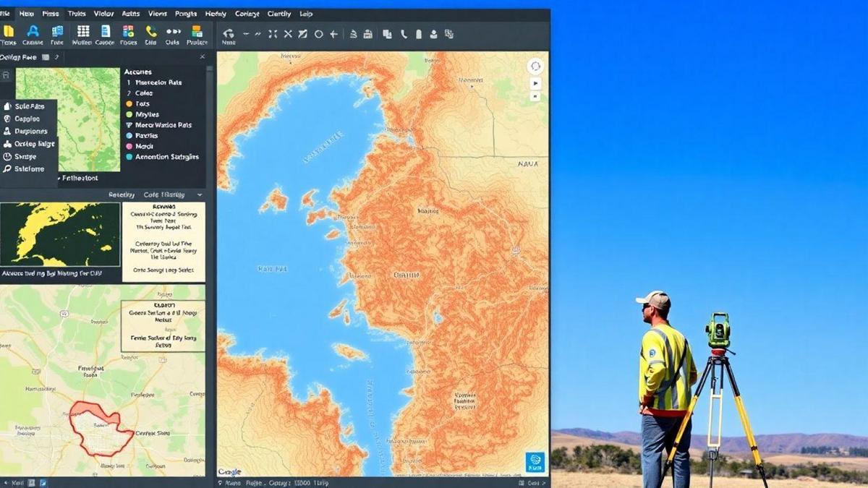
Task: Click the back arrow navigation tool above map
Action: [229, 33]
